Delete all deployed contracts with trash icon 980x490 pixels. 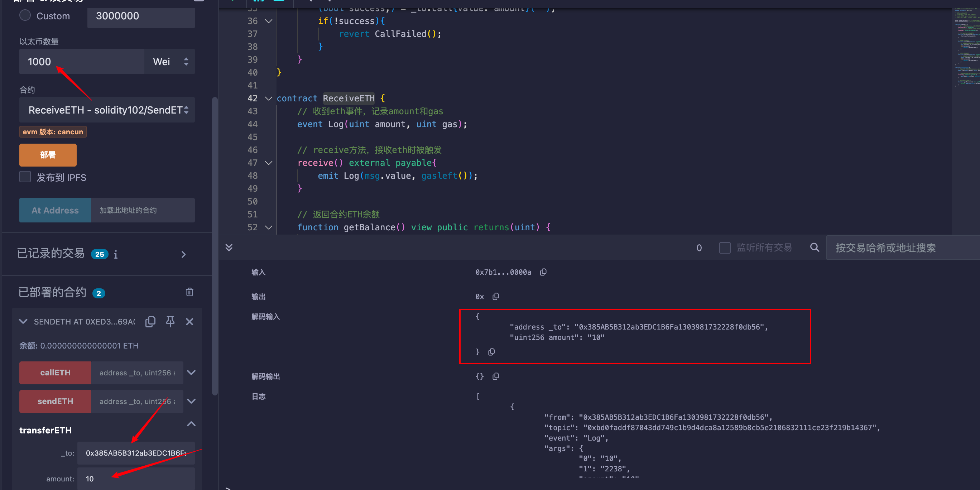pos(189,292)
